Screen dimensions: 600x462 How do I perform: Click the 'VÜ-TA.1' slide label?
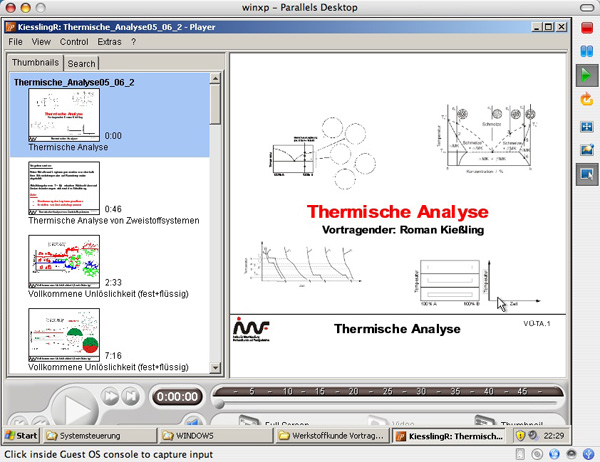[x=536, y=323]
